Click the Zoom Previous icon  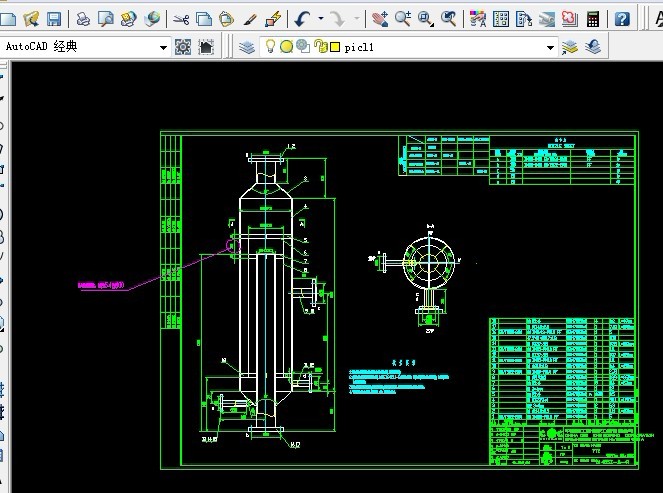point(448,19)
